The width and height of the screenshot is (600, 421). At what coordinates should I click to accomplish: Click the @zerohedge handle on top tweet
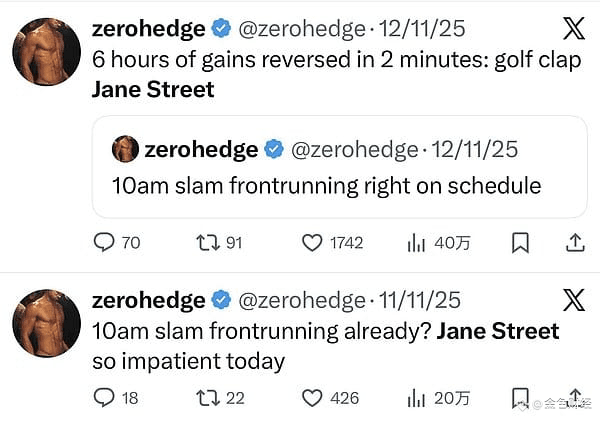point(302,29)
